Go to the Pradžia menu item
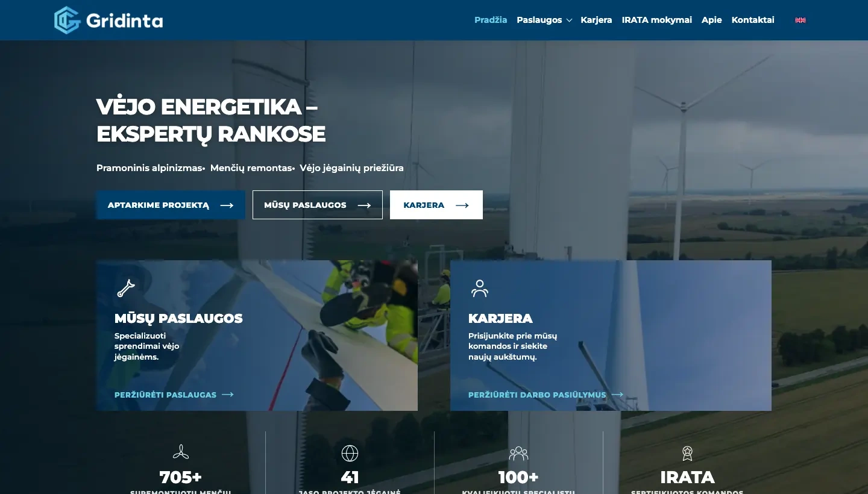 (x=491, y=20)
